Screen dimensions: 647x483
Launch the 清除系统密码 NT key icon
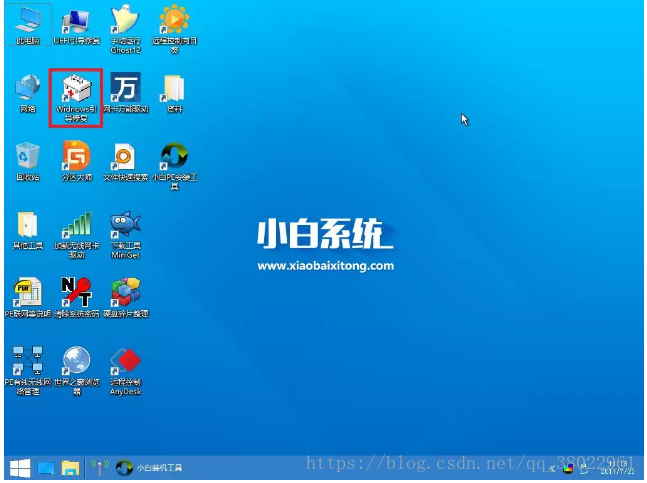(77, 298)
